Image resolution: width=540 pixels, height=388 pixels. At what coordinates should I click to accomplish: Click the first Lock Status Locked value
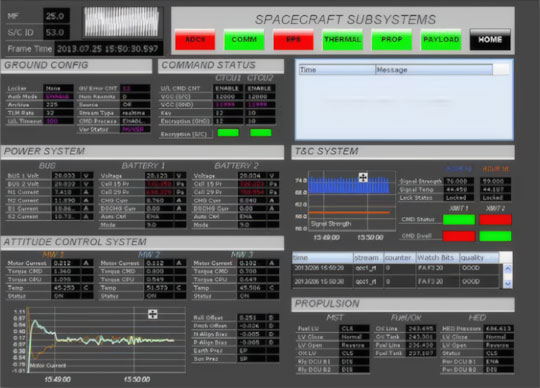coord(459,198)
